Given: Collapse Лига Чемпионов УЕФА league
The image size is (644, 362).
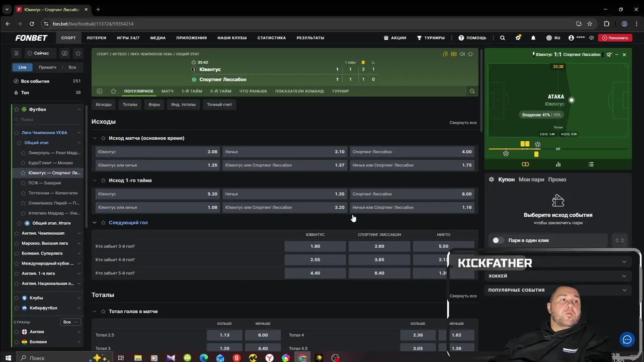Looking at the screenshot, I should pyautogui.click(x=79, y=133).
